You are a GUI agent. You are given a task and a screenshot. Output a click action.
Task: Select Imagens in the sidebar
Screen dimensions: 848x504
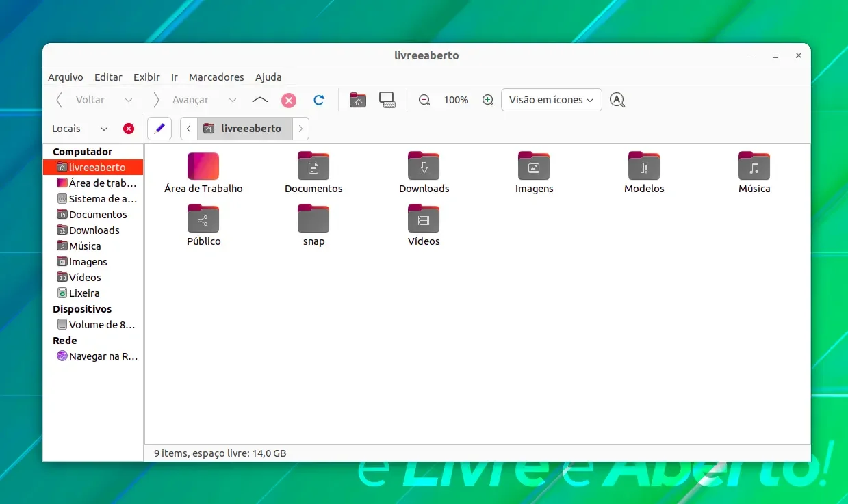(x=93, y=261)
